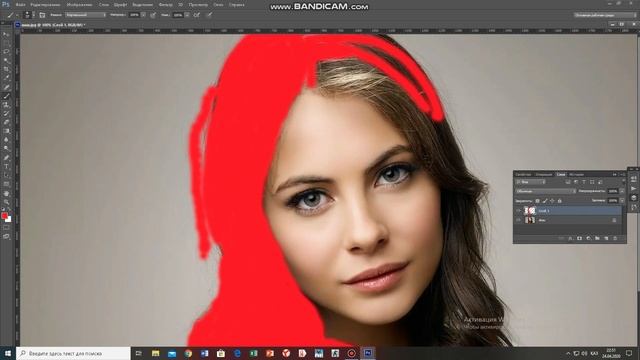
Task: Hide Layer 1 using its eye icon
Action: coord(518,211)
